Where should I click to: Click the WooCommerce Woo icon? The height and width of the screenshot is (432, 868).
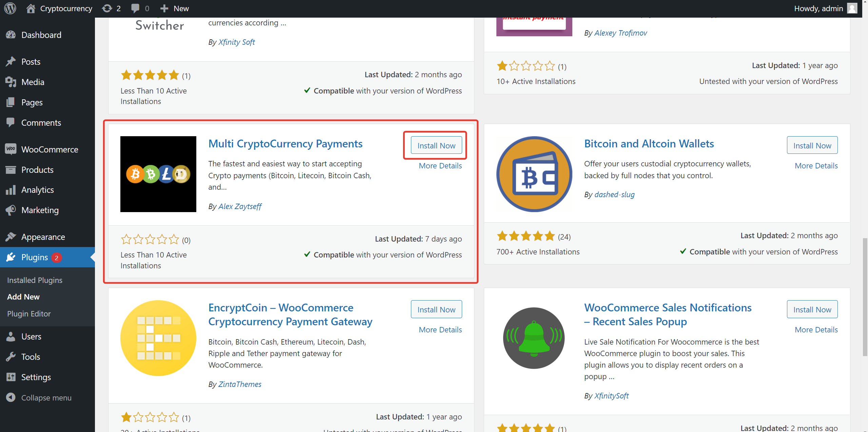click(11, 149)
